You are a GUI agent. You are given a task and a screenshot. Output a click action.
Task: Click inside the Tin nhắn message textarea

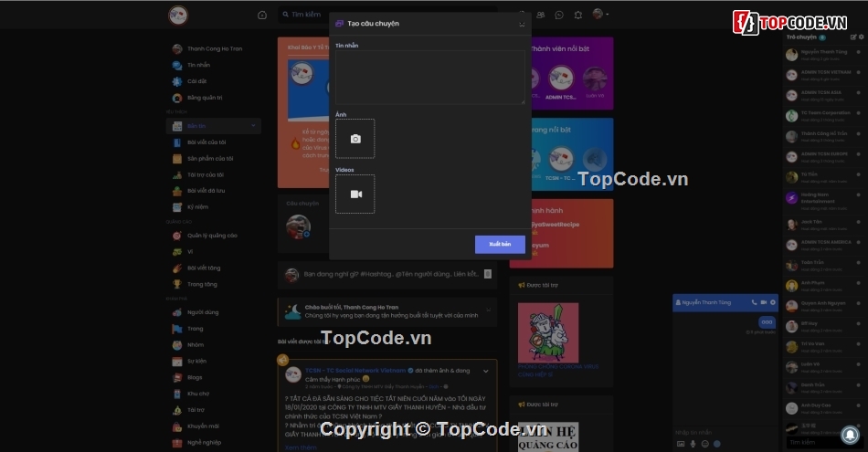[430, 77]
